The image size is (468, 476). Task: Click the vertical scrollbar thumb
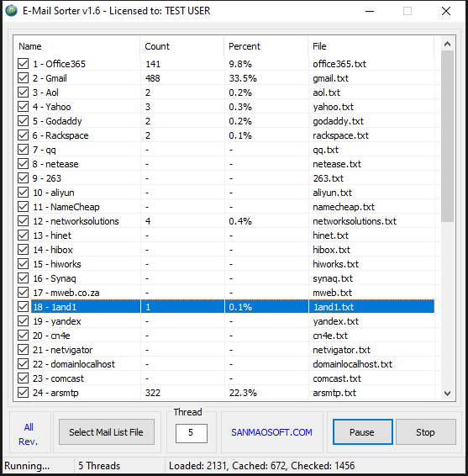447,136
